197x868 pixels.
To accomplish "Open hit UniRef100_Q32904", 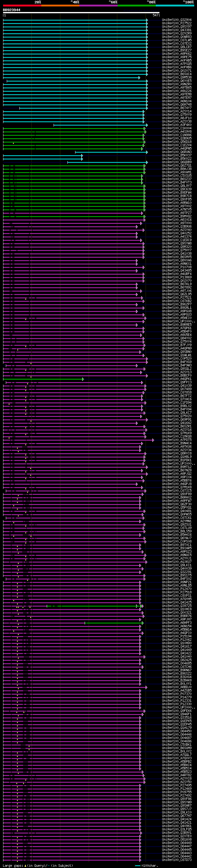I will coord(176,20).
